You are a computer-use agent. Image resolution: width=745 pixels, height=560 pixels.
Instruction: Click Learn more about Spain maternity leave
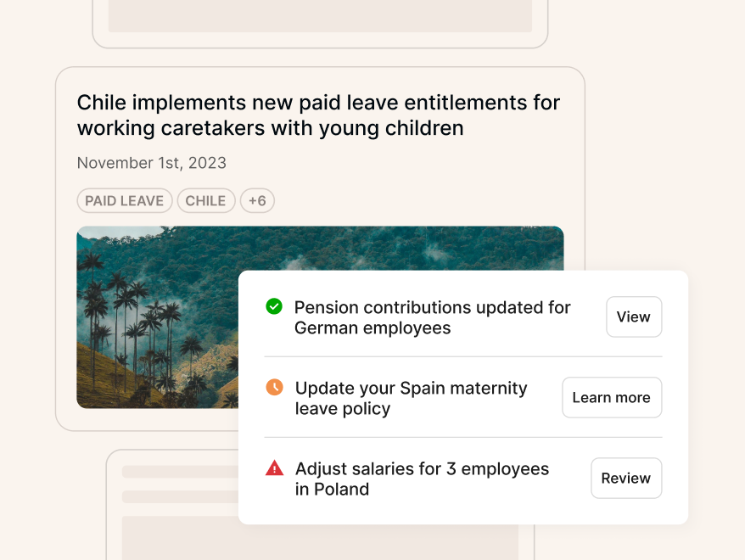[x=611, y=397]
